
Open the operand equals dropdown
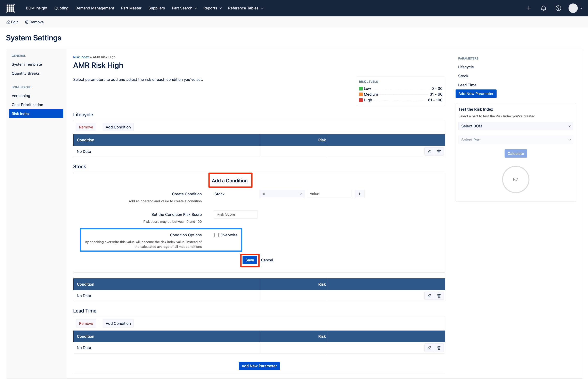(282, 194)
